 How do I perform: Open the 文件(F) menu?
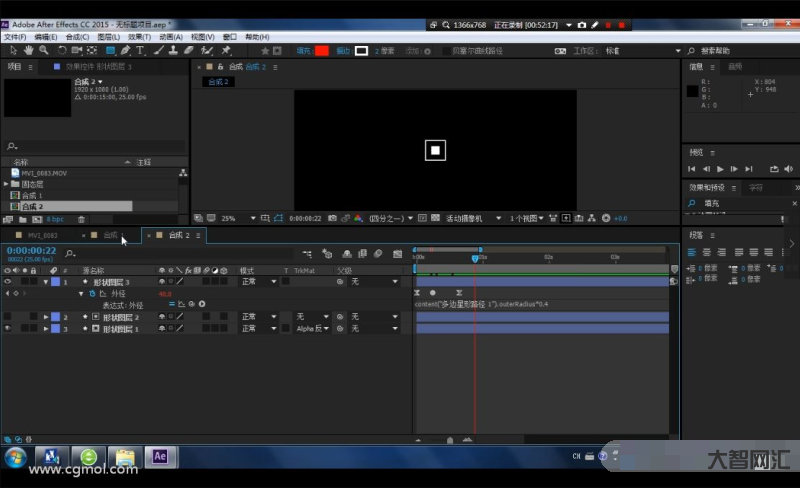coord(15,37)
